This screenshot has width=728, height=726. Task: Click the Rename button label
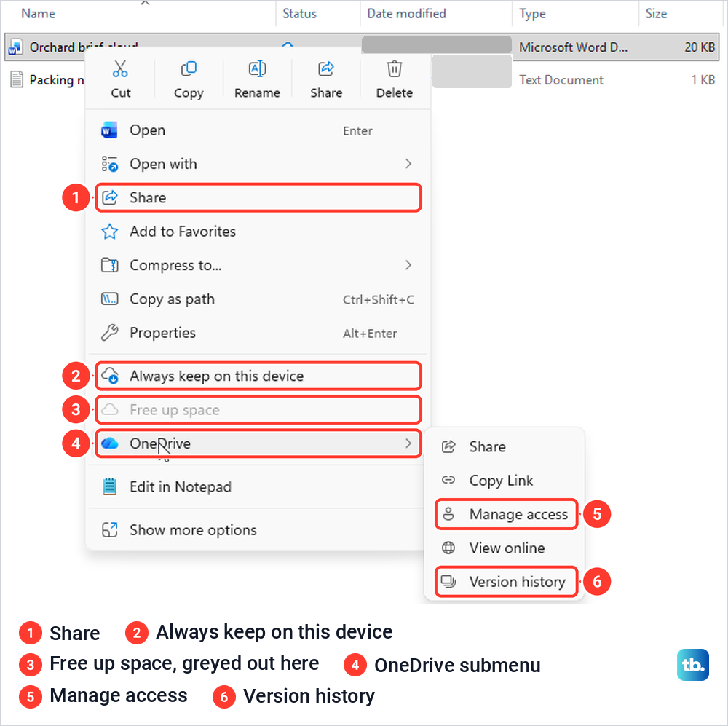(x=257, y=92)
